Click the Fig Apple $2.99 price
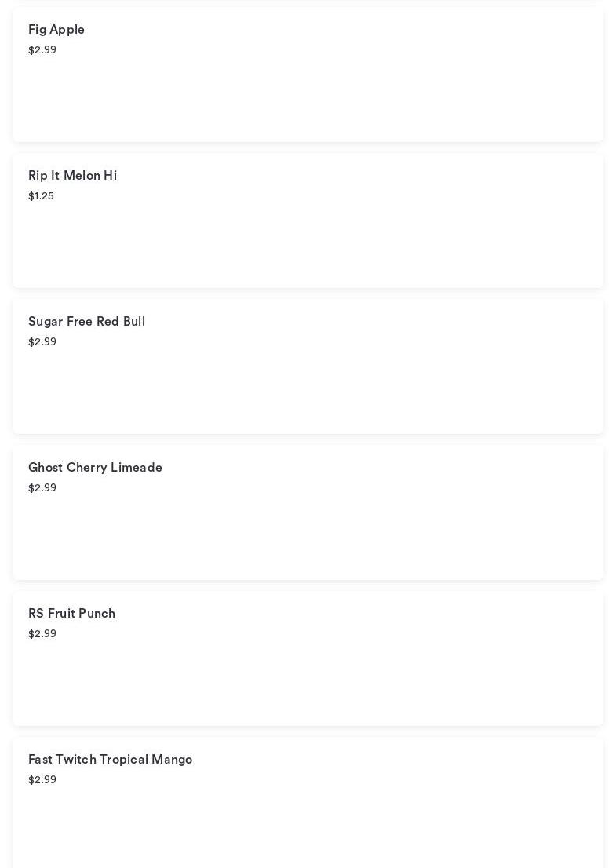 coord(42,50)
